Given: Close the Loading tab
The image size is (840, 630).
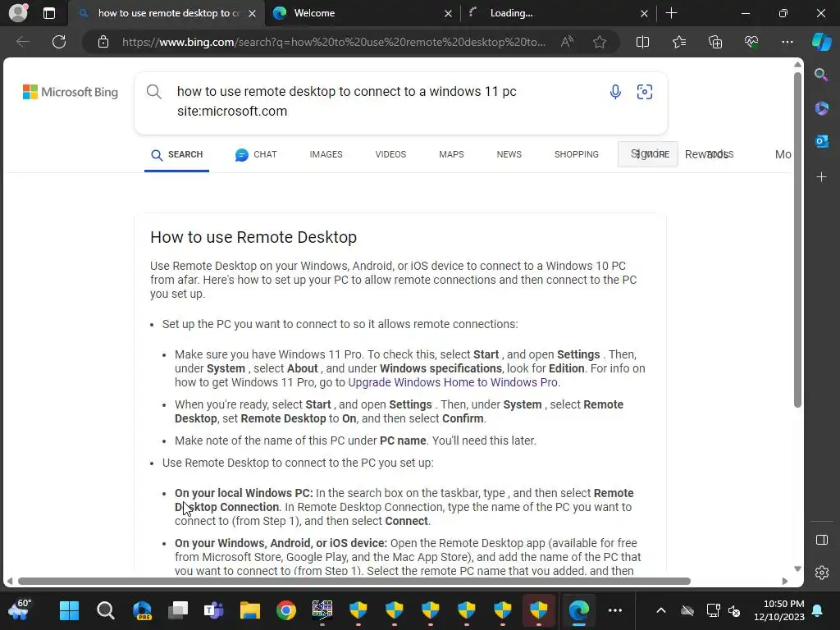Looking at the screenshot, I should (644, 13).
